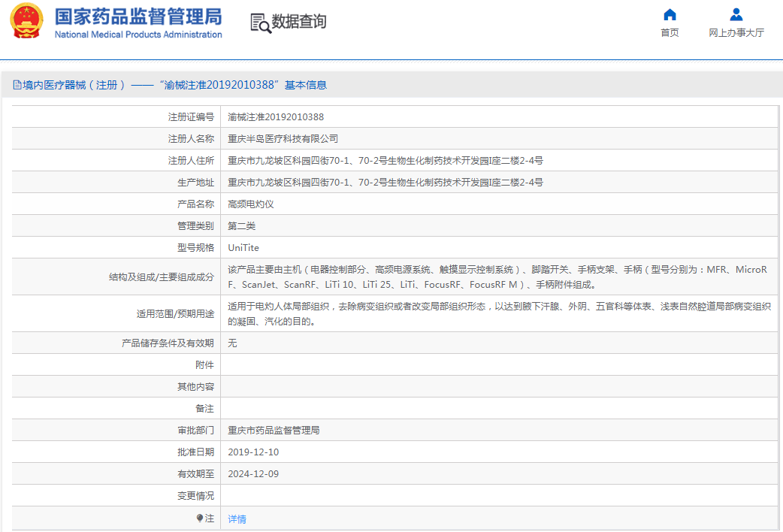Click the 国家药品监督管理局 site title

(x=138, y=17)
